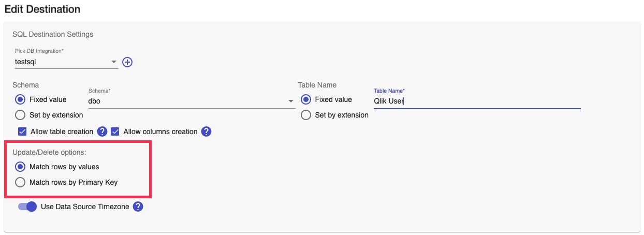Open help icon beside Use Data Source Timezone
This screenshot has height=235, width=644.
[x=138, y=207]
